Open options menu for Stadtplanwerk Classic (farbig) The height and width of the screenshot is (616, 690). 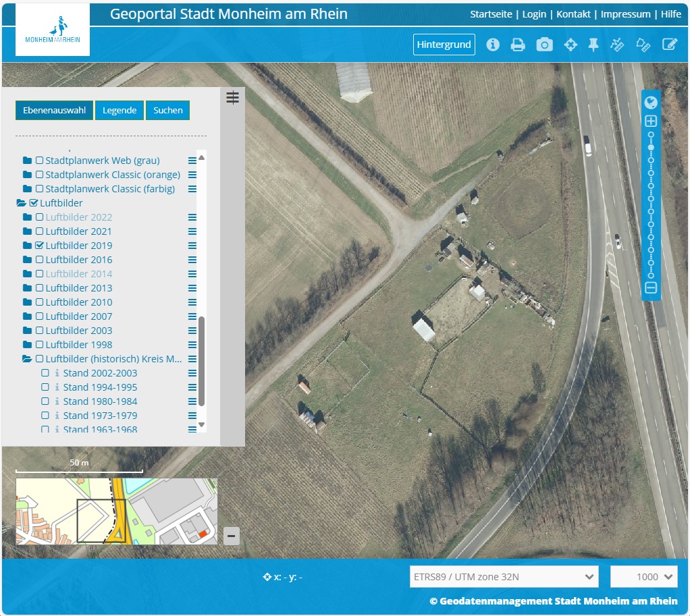(192, 189)
